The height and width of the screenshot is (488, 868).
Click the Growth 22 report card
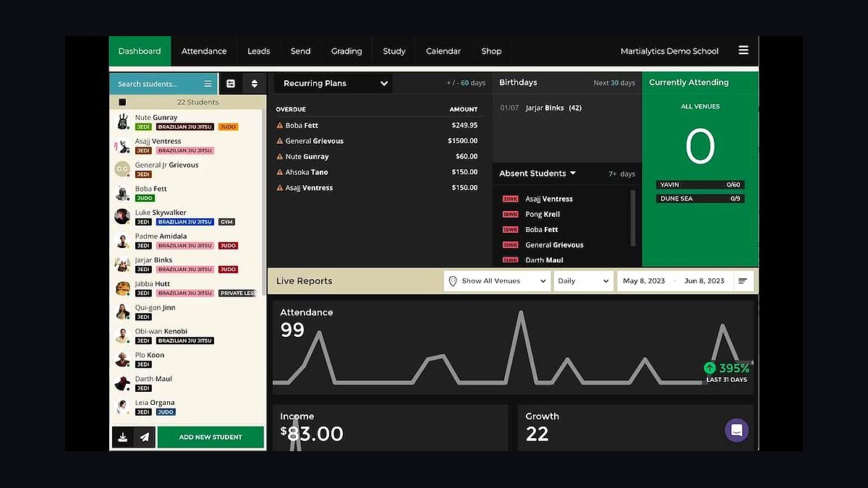pyautogui.click(x=635, y=428)
